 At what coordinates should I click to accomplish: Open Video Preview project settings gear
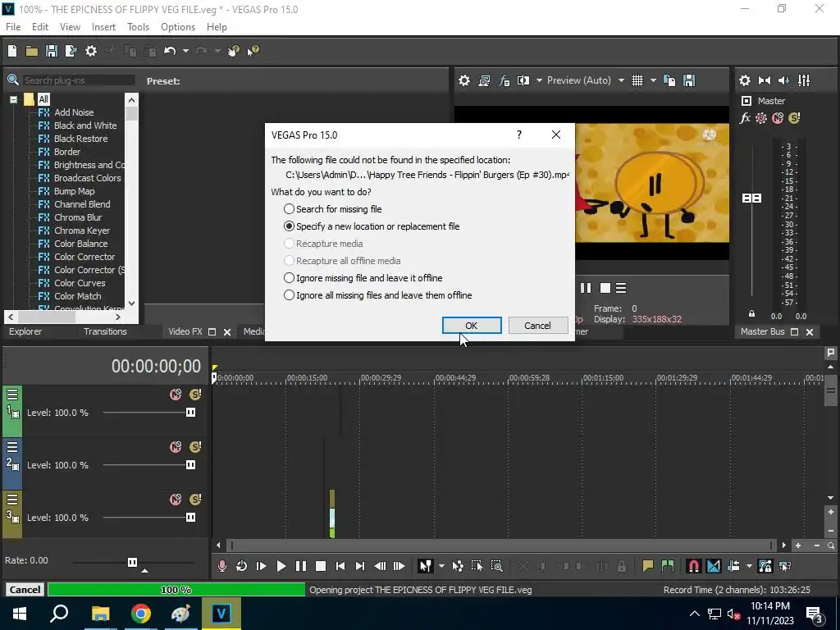464,80
